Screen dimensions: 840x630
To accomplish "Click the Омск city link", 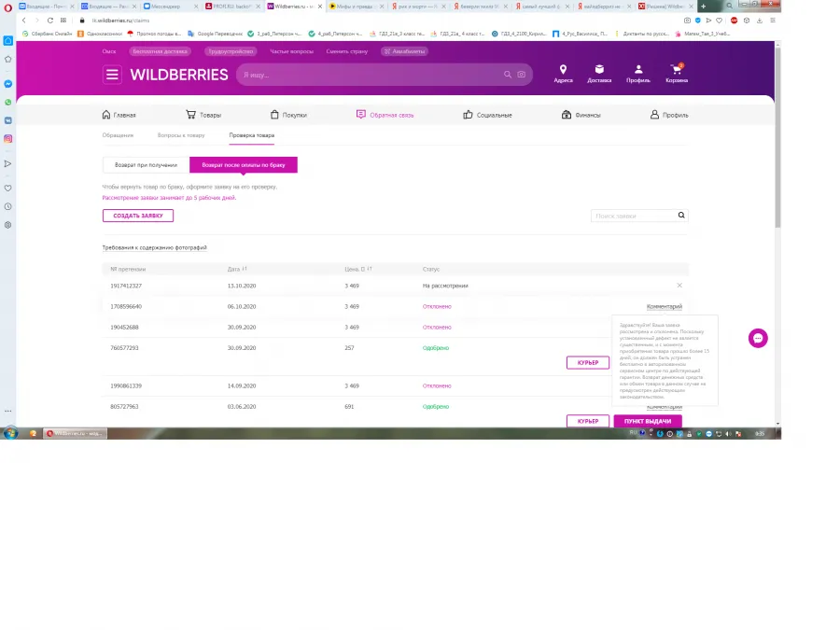I will click(x=109, y=51).
